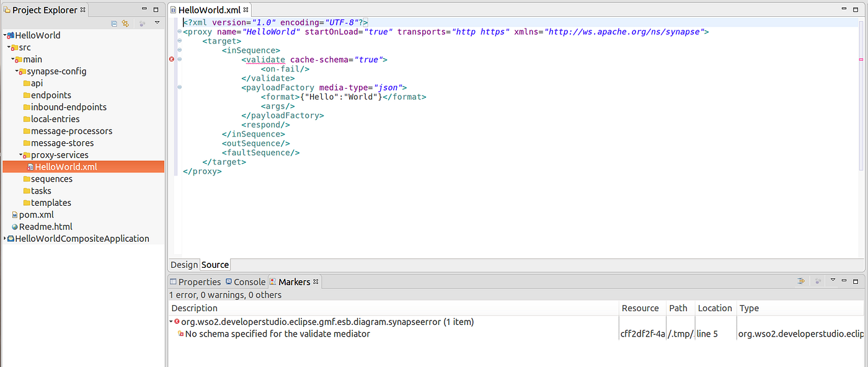Expand the HelloWorldCompositeApplication project
The image size is (868, 367).
[4, 238]
